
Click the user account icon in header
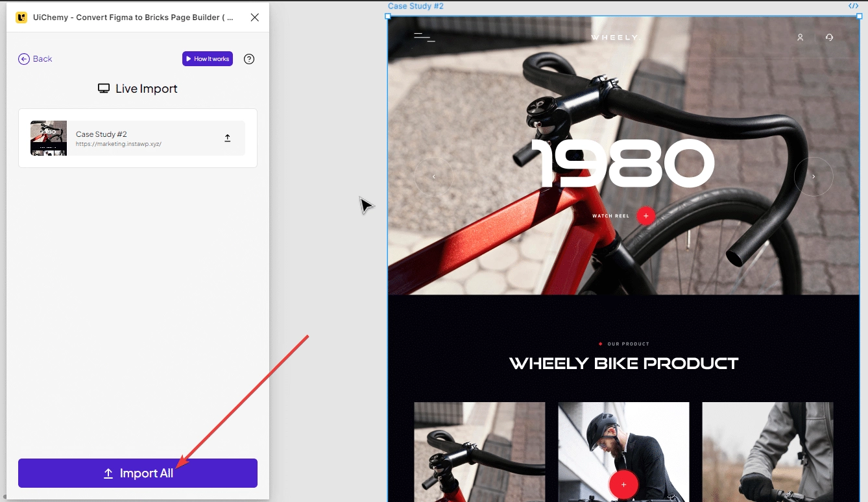click(801, 38)
